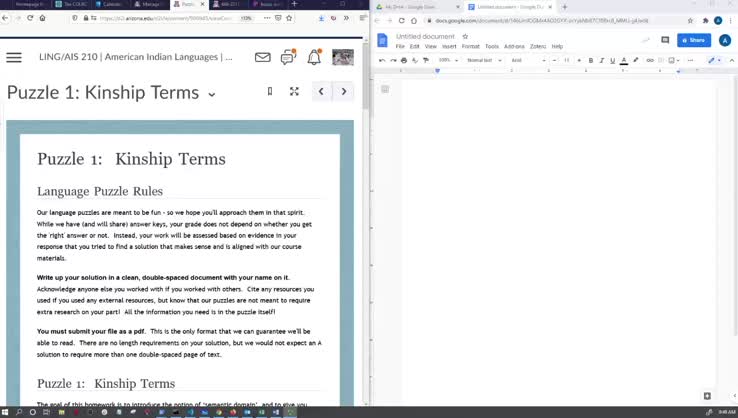Open Firefox downloads arrow
The height and width of the screenshot is (418, 738).
tap(321, 18)
